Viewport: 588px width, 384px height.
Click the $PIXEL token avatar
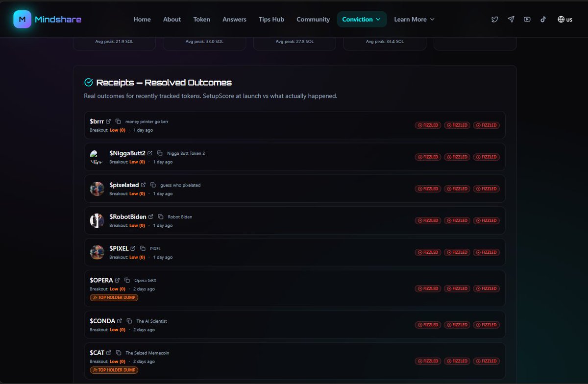97,252
